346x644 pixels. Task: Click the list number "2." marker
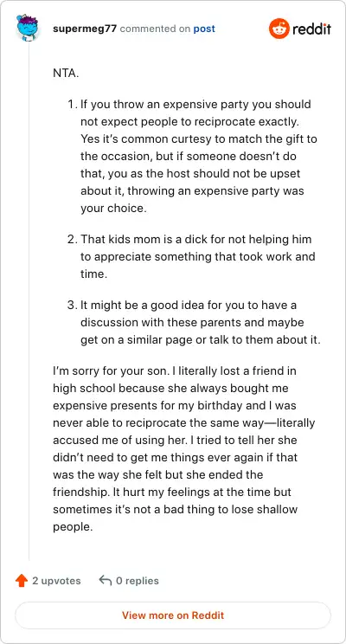tap(73, 239)
